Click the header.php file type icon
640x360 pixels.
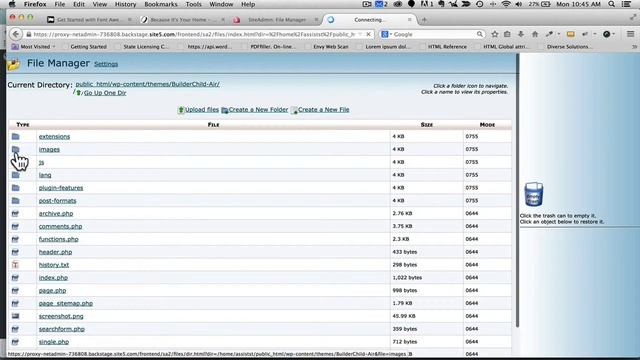[x=16, y=252]
